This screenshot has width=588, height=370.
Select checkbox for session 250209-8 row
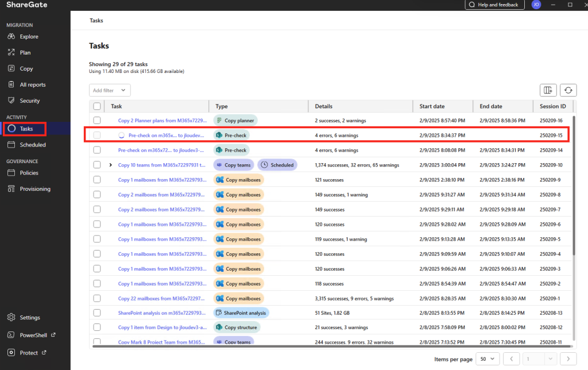tap(97, 194)
